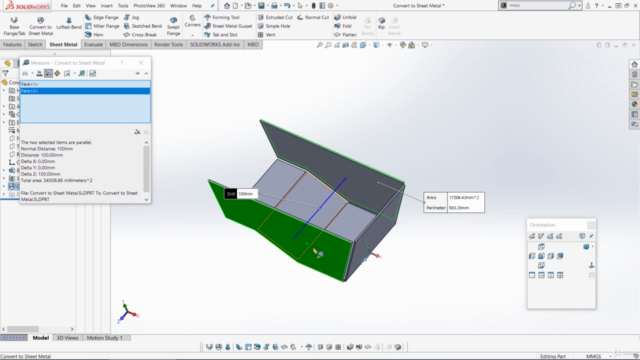Select the Edge Flange tool
Image resolution: width=640 pixels, height=360 pixels.
coord(102,17)
